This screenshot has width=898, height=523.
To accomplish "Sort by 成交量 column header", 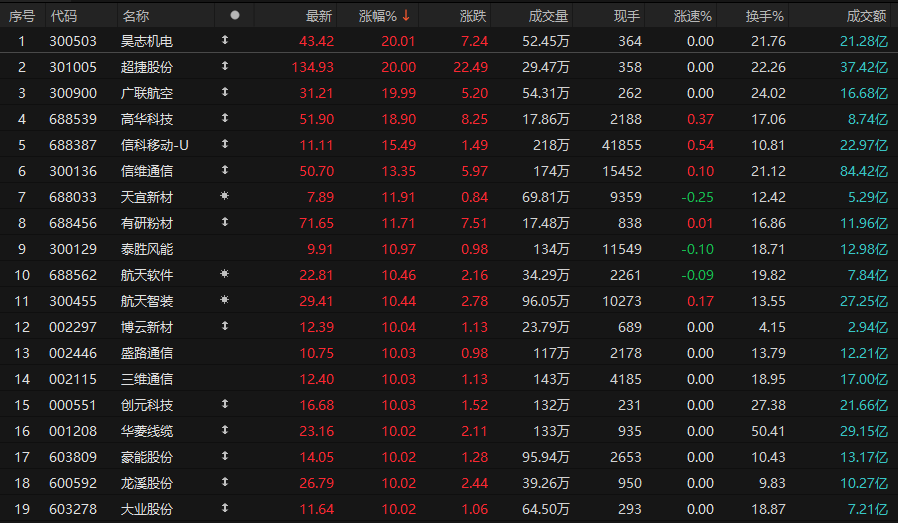I will tap(548, 16).
